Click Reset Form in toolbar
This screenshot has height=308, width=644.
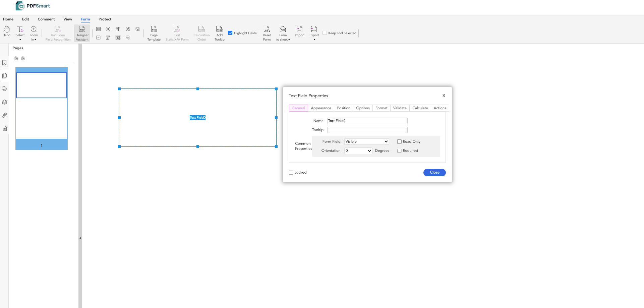click(x=267, y=33)
